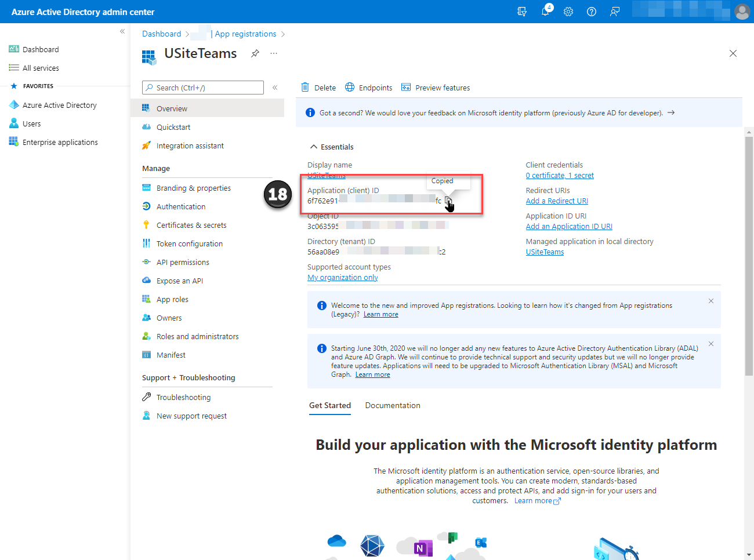Switch to the Documentation tab
754x560 pixels.
tap(393, 405)
